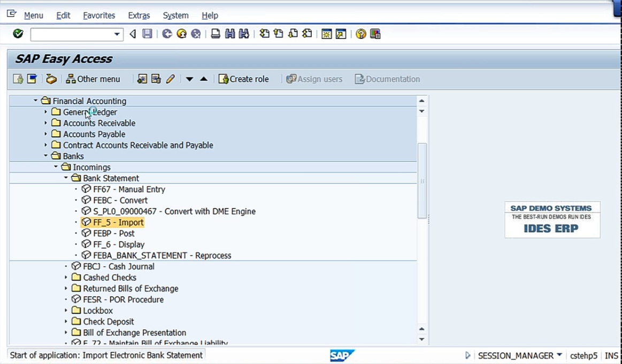Open the Favorites menu
Viewport: 622px width, 364px height.
coord(99,16)
